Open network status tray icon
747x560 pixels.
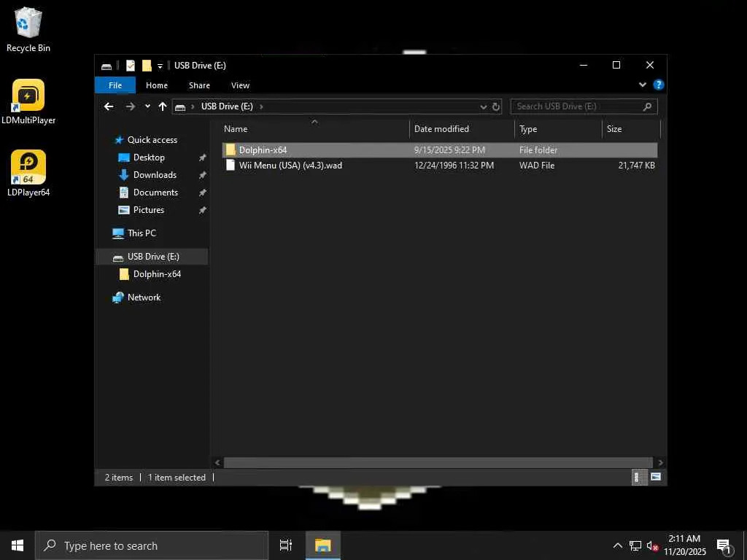pyautogui.click(x=635, y=545)
